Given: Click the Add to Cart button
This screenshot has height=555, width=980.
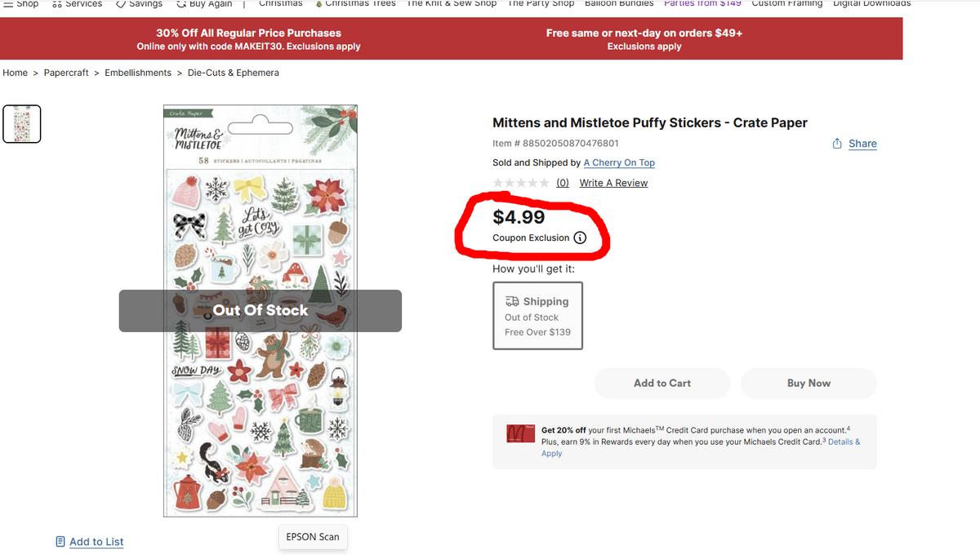Looking at the screenshot, I should pos(661,383).
